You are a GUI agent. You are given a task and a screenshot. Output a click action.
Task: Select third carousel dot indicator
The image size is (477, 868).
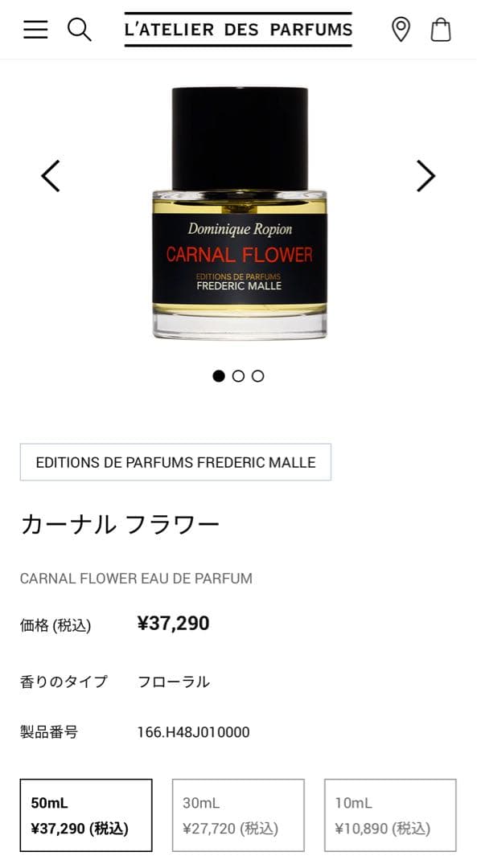click(x=257, y=376)
